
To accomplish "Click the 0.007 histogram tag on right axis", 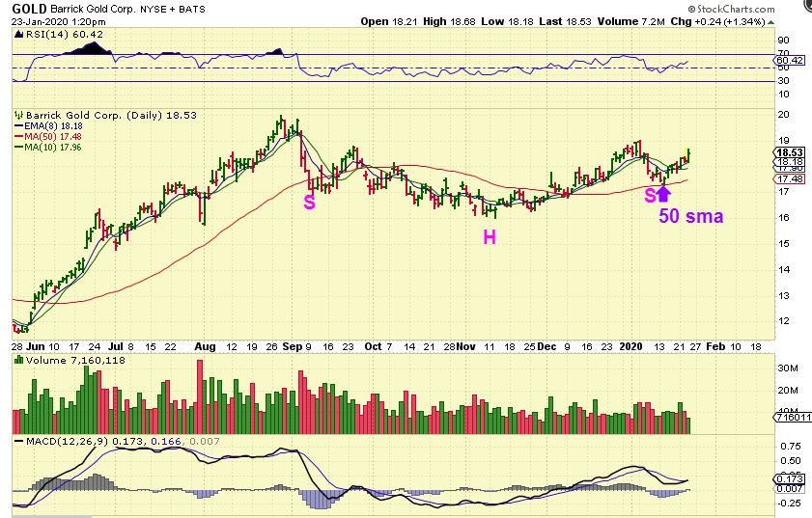I will [x=791, y=488].
